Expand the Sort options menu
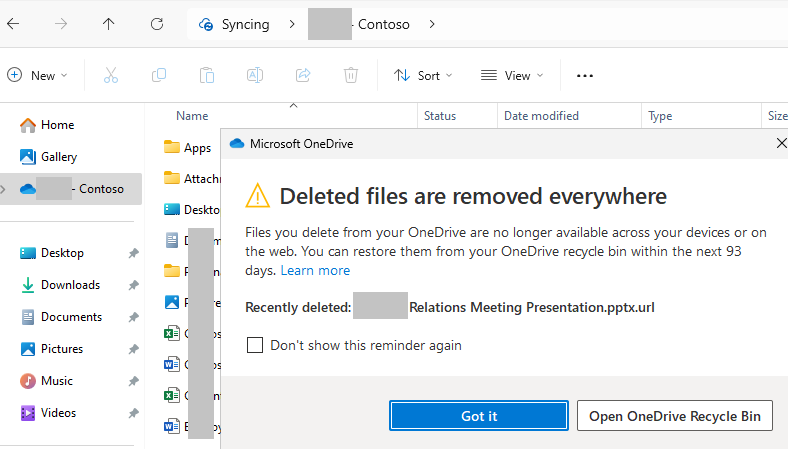The width and height of the screenshot is (788, 449). pyautogui.click(x=423, y=75)
